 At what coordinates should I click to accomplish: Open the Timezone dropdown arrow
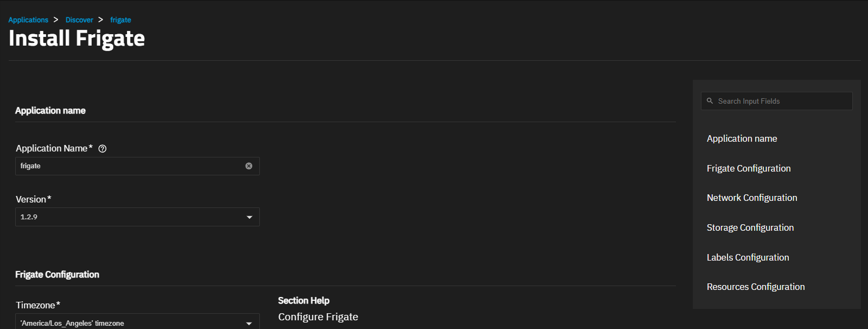(249, 323)
